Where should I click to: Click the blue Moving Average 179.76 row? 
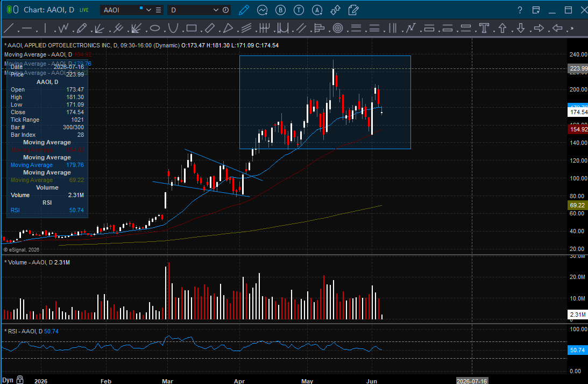pyautogui.click(x=47, y=165)
